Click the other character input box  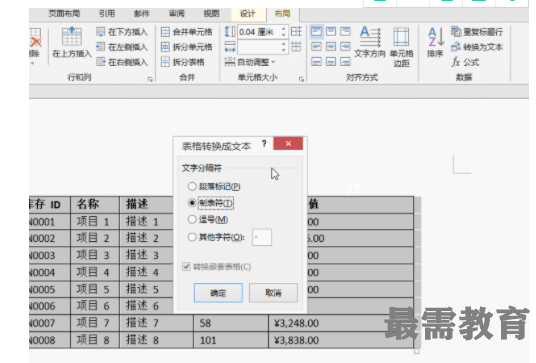point(262,237)
